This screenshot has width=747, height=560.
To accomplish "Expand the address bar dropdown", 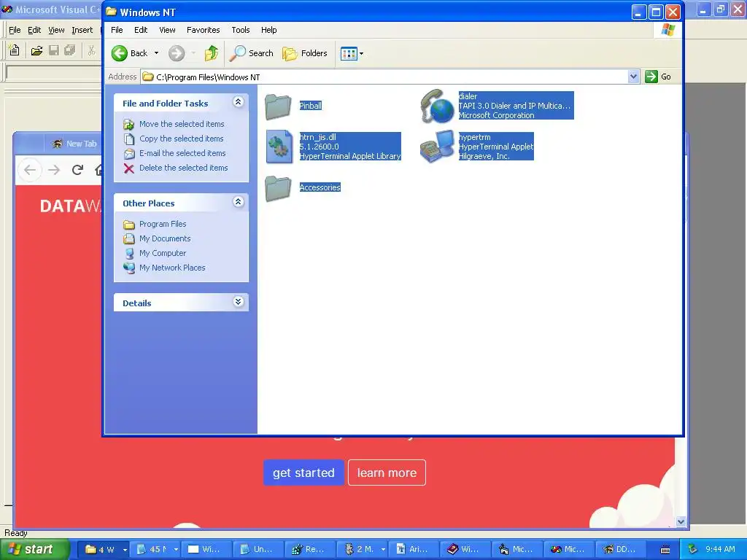I will coord(633,77).
